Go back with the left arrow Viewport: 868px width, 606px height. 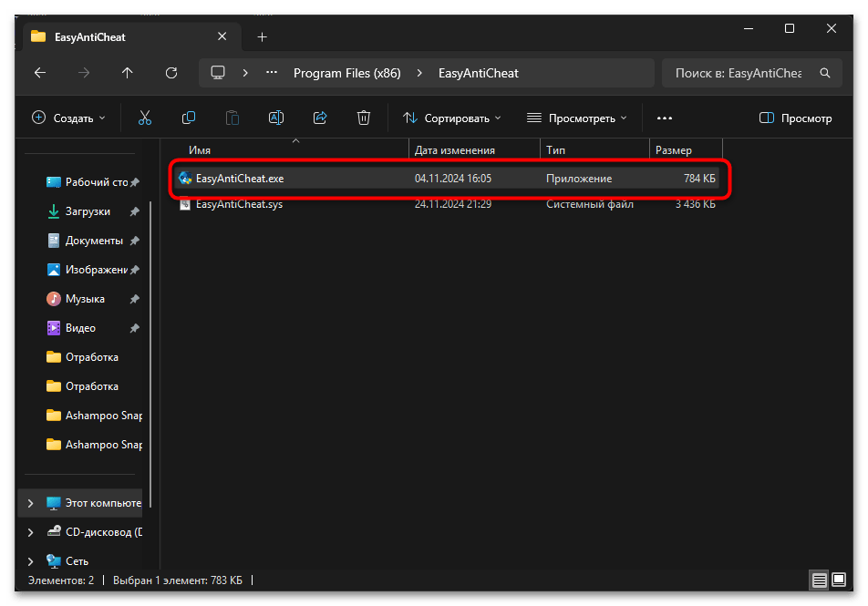click(x=40, y=73)
